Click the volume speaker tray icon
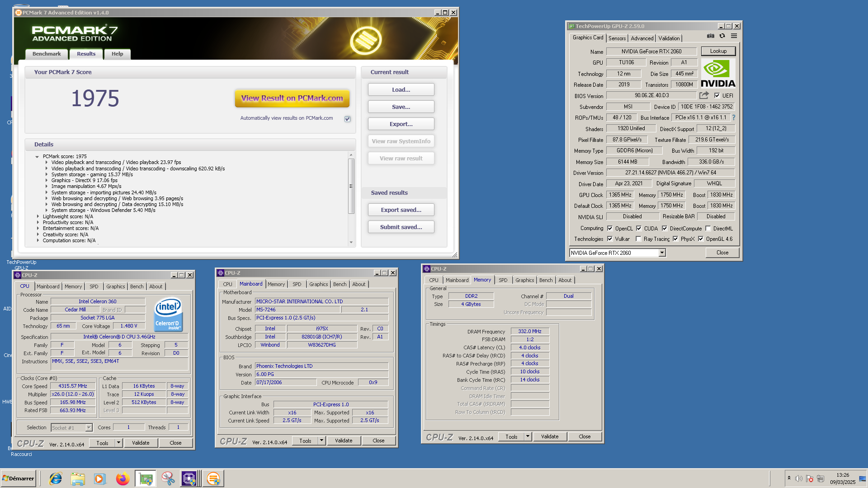The image size is (868, 488). click(799, 479)
